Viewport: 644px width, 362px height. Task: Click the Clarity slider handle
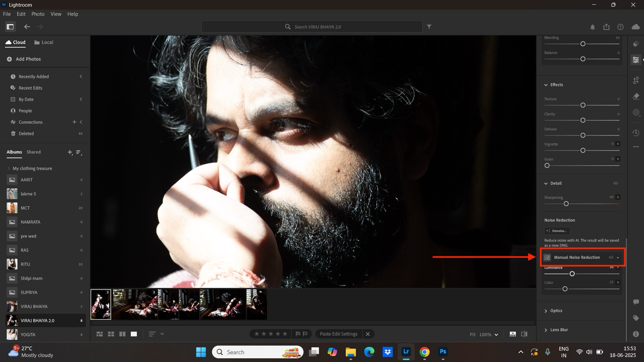pos(583,120)
